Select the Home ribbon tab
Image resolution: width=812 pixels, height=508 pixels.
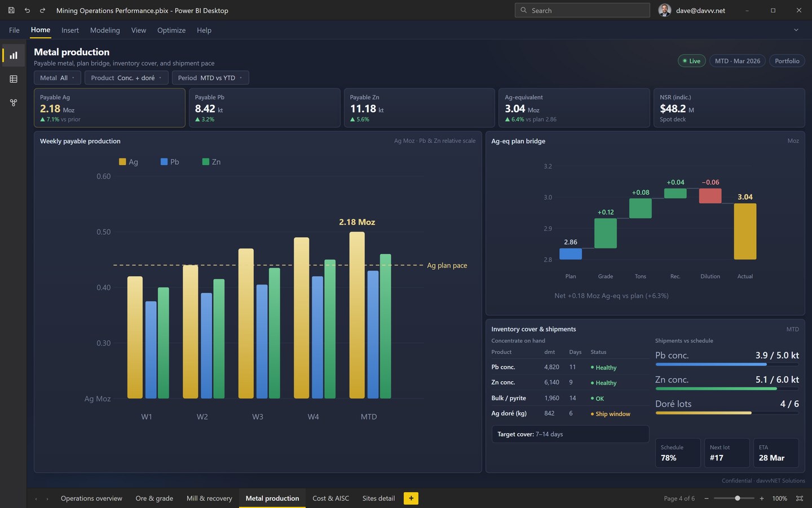(x=41, y=30)
